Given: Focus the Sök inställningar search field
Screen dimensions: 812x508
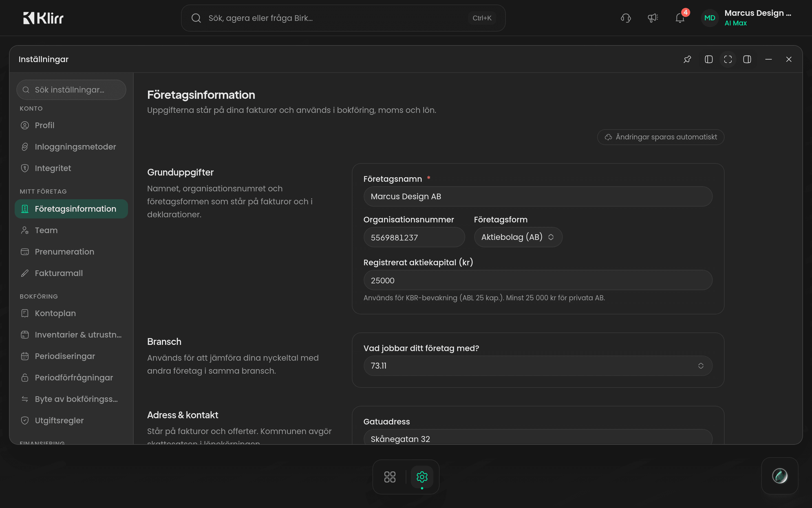Looking at the screenshot, I should [x=71, y=90].
